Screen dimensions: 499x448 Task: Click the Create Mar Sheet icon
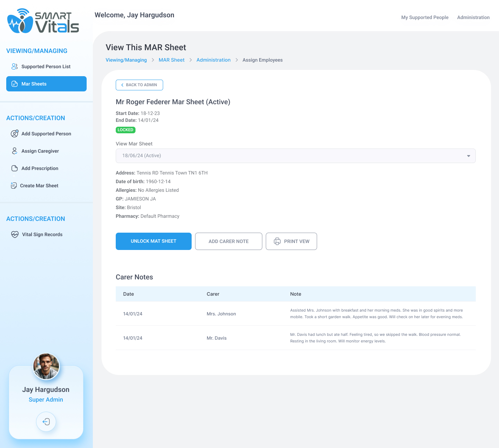(14, 186)
